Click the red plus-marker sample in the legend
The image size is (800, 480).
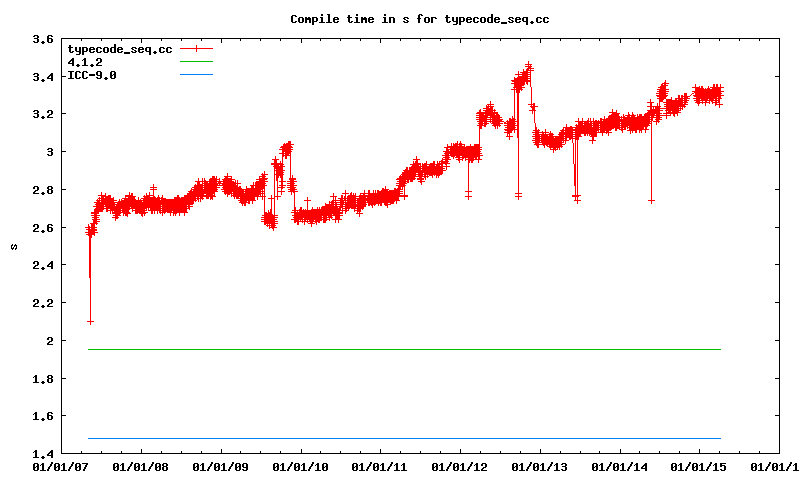[197, 48]
